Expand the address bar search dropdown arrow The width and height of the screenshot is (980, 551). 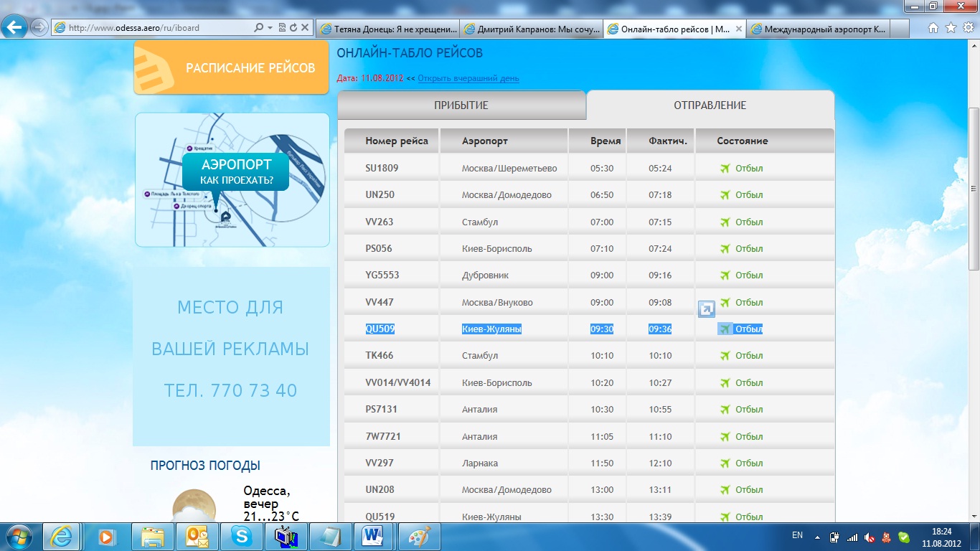(x=270, y=28)
